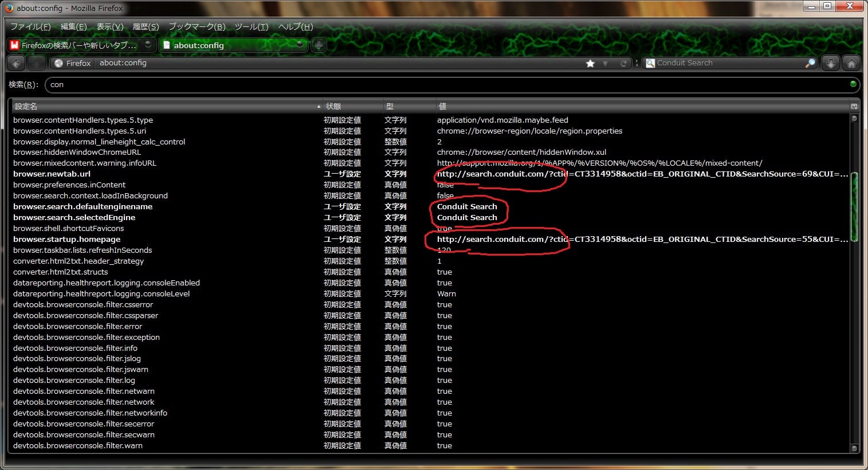Select browser.hiddenWindowChromeURL row
The image size is (868, 470).
431,152
